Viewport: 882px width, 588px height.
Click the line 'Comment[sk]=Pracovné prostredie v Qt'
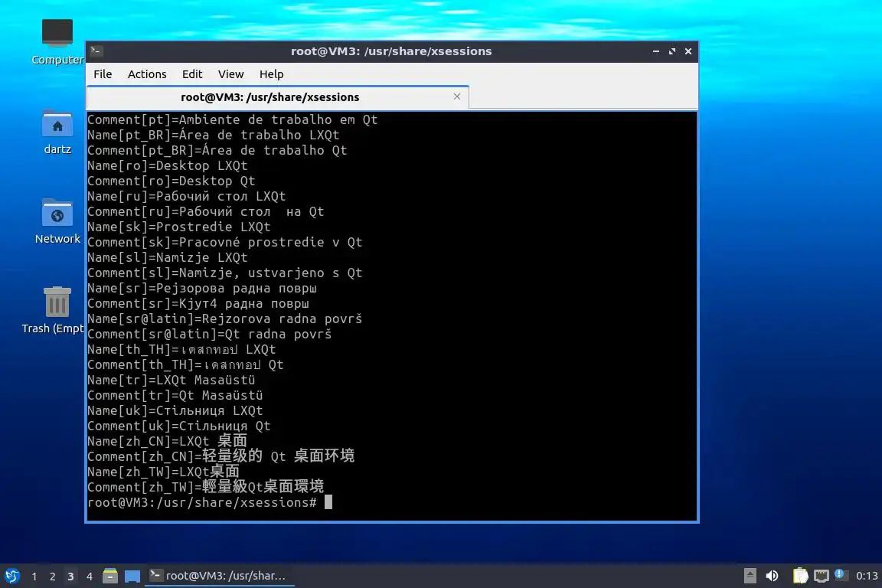pyautogui.click(x=225, y=243)
